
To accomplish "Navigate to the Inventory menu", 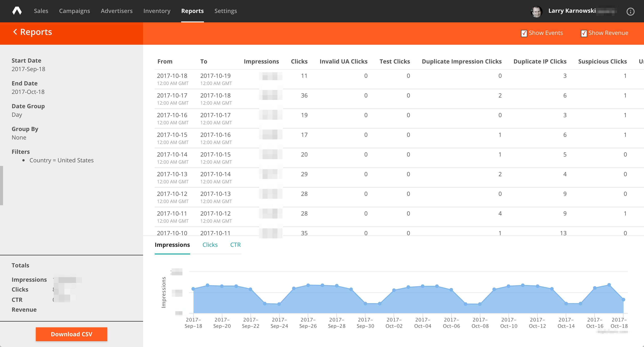I will (x=157, y=11).
